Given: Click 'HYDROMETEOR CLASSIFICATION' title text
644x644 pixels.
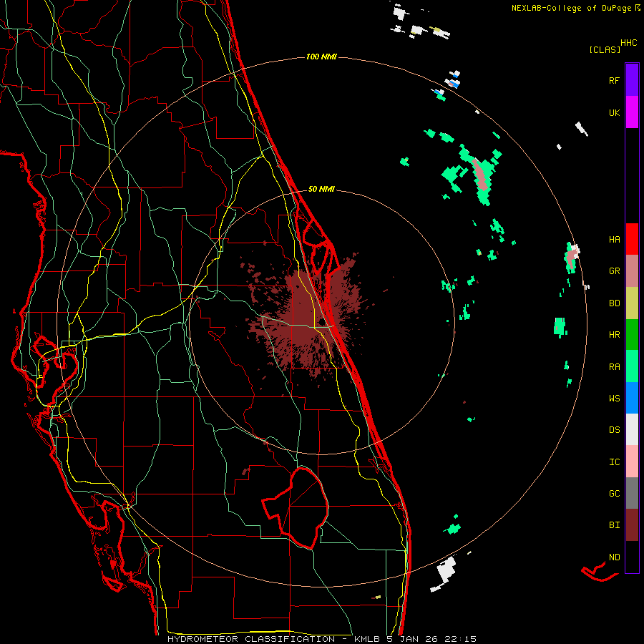Looking at the screenshot, I should click(x=251, y=639).
